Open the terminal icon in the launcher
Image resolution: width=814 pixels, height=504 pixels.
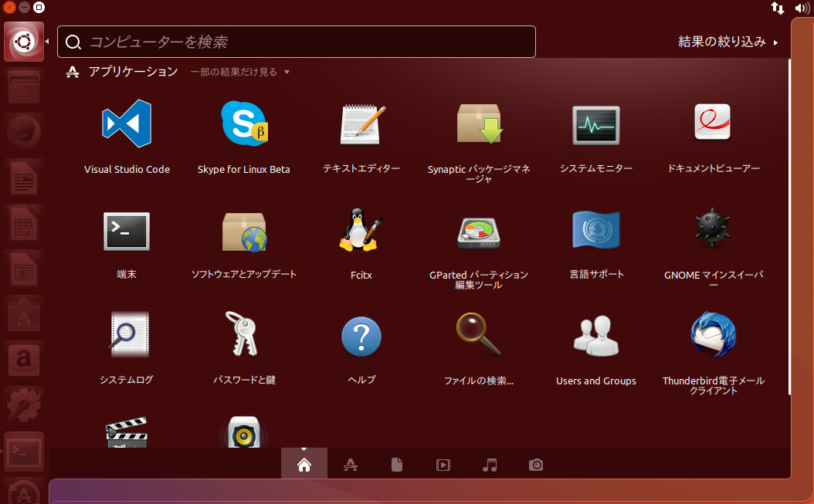(x=24, y=452)
